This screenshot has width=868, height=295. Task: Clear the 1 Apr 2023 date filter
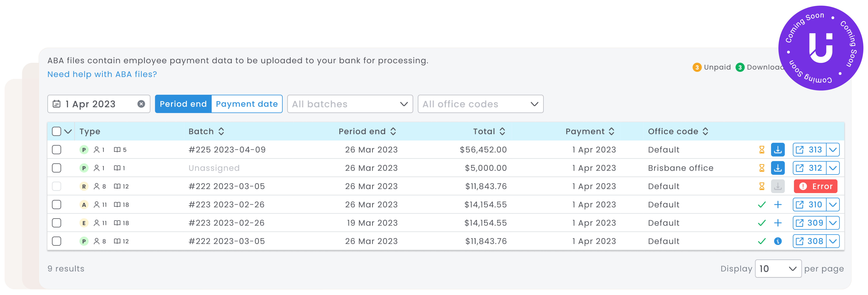click(141, 104)
